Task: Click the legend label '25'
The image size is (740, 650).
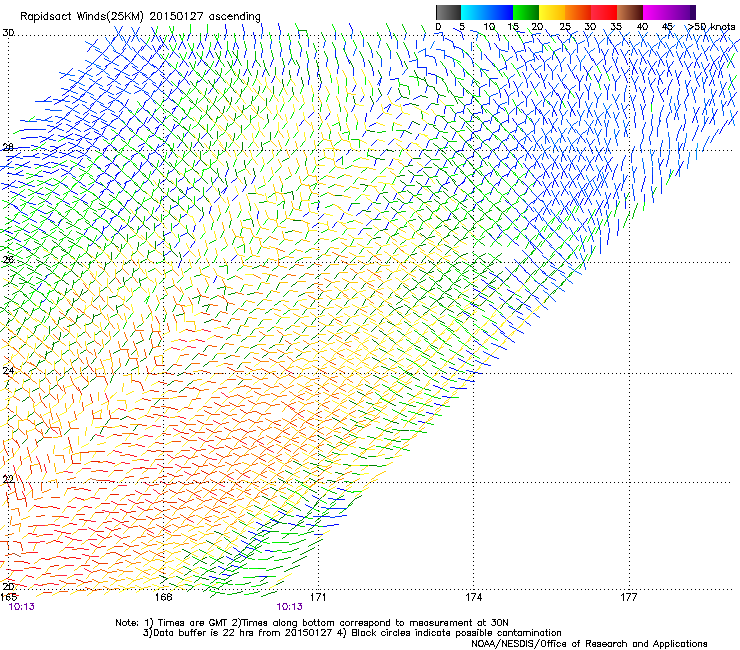Action: [565, 27]
